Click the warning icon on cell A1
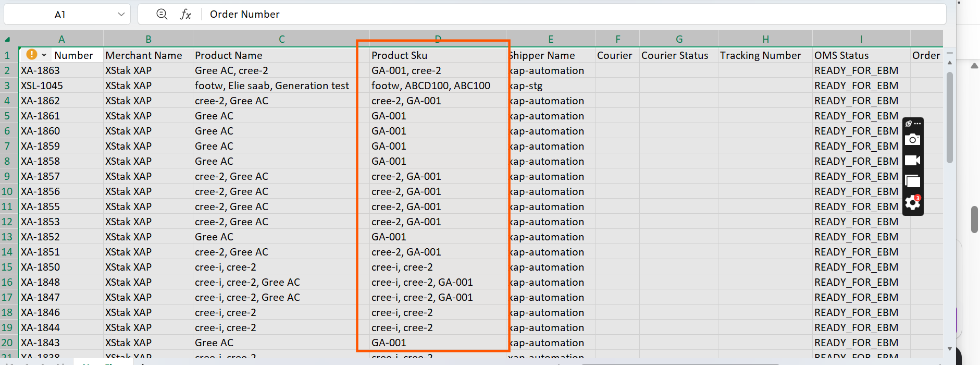This screenshot has height=365, width=980. point(32,54)
